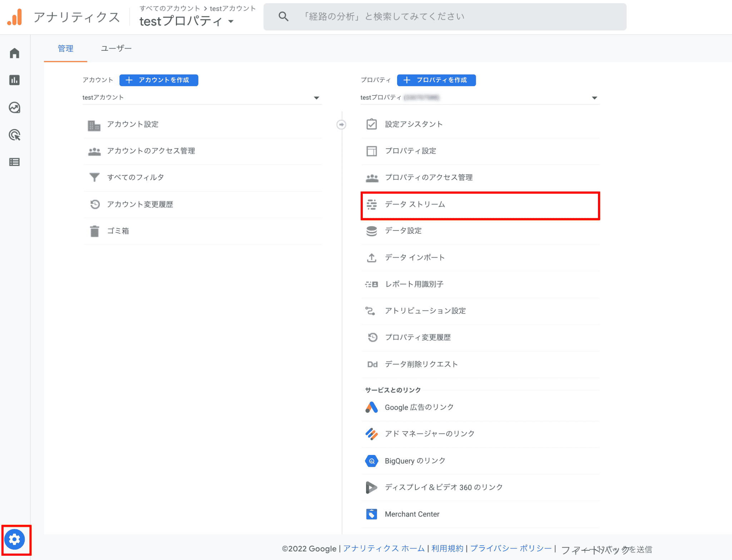The image size is (732, 560).
Task: Click the フィードバックを送信 footer link
Action: (607, 550)
